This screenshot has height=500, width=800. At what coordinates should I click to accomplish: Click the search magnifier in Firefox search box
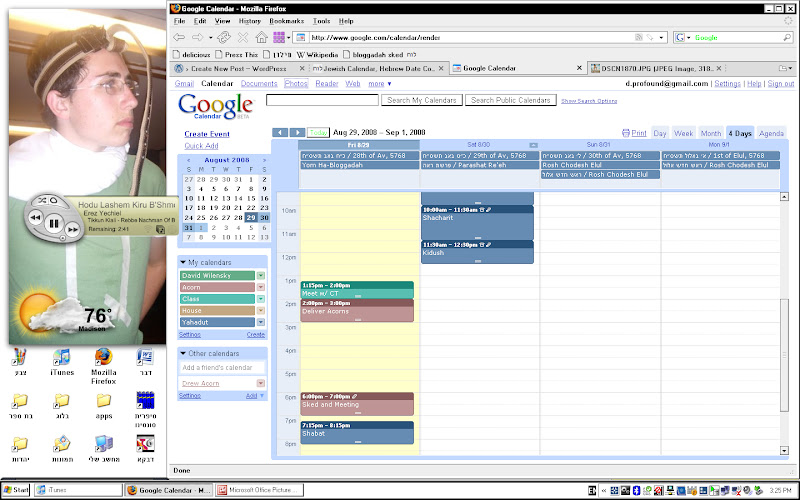tap(787, 37)
